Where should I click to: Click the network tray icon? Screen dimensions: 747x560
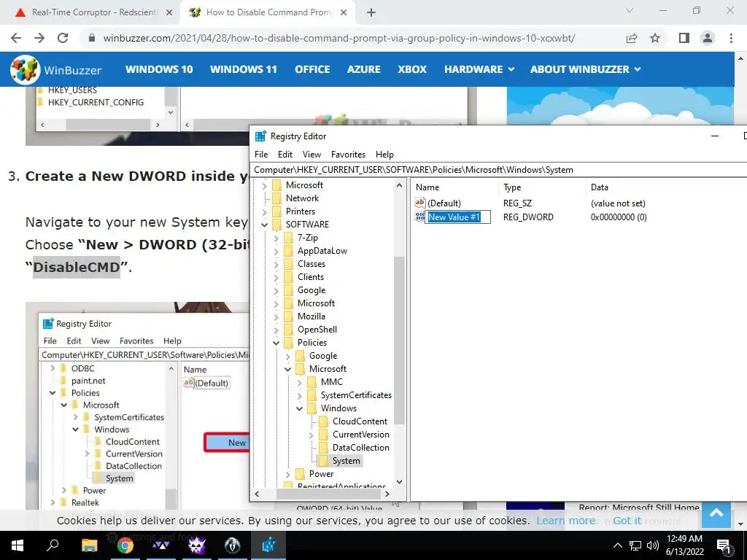click(x=635, y=545)
